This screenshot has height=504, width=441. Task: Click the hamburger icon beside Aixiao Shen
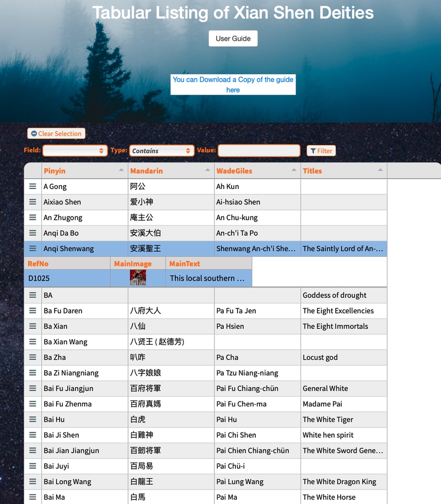point(33,202)
